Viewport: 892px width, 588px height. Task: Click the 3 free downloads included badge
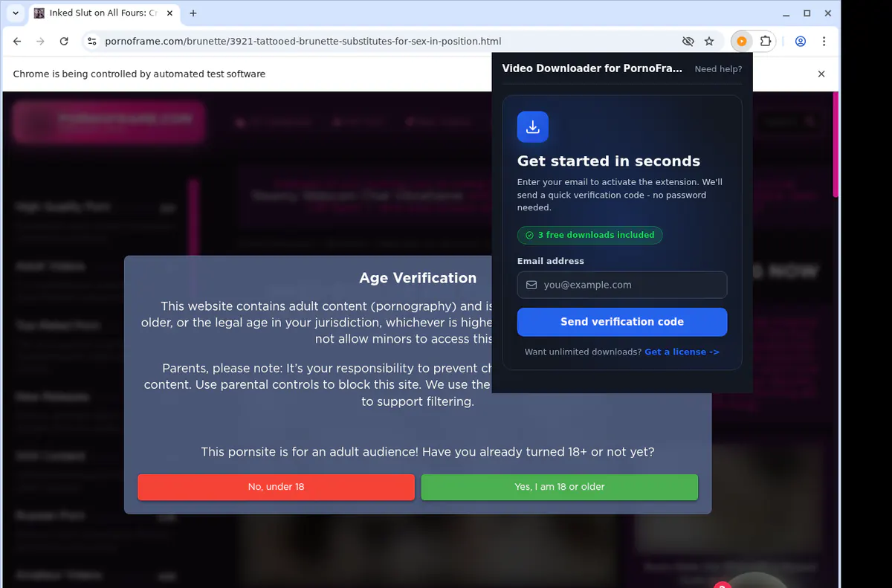tap(589, 235)
